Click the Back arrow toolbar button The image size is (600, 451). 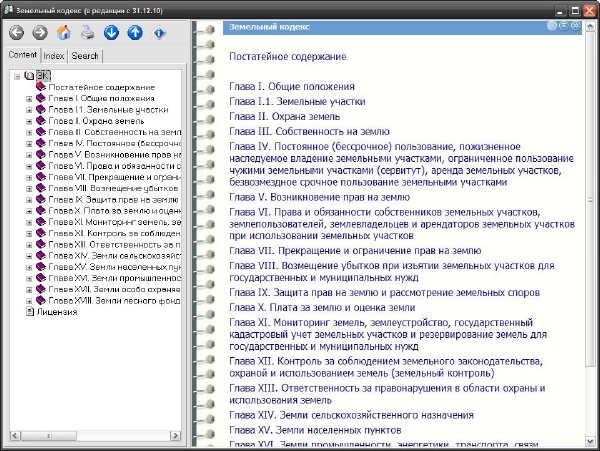16,32
